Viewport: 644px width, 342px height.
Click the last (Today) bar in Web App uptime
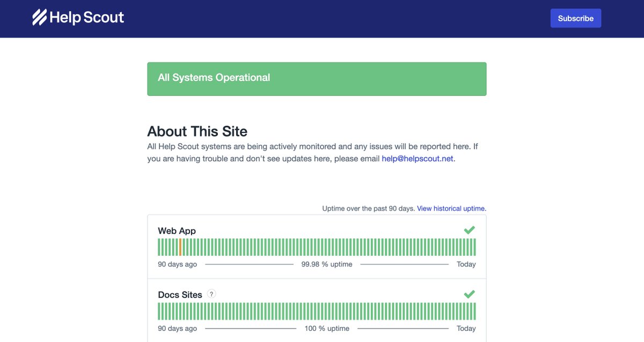coord(474,247)
